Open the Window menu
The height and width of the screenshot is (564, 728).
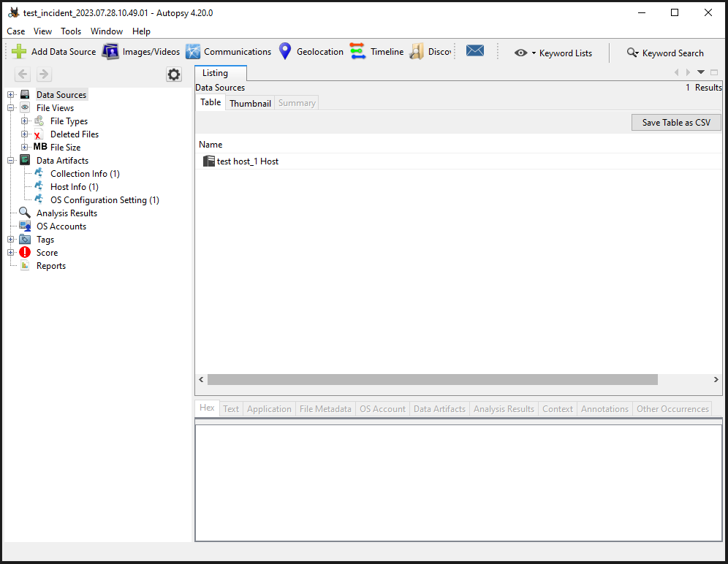(x=106, y=31)
